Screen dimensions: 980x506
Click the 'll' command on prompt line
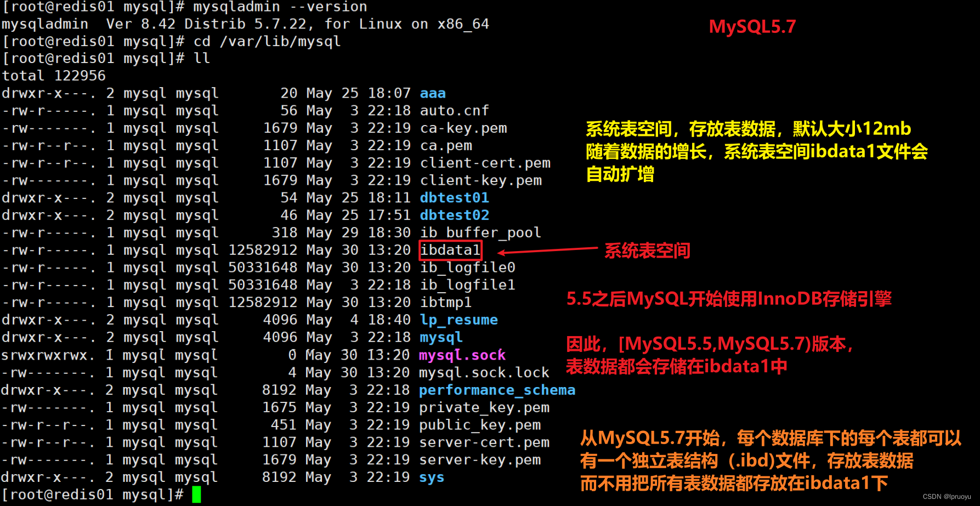coord(202,59)
